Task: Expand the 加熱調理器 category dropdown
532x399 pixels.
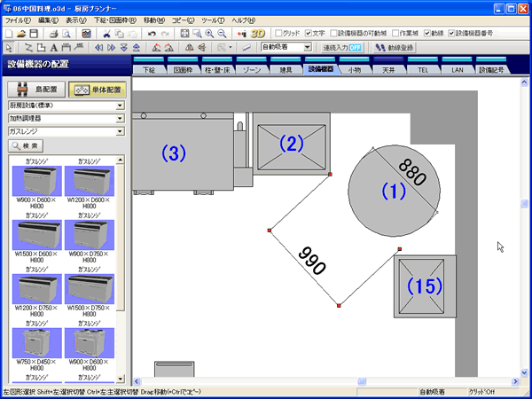Action: click(64, 118)
